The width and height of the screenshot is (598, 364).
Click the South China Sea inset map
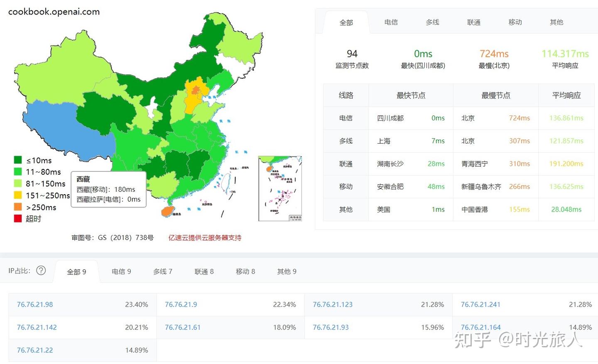coord(280,189)
